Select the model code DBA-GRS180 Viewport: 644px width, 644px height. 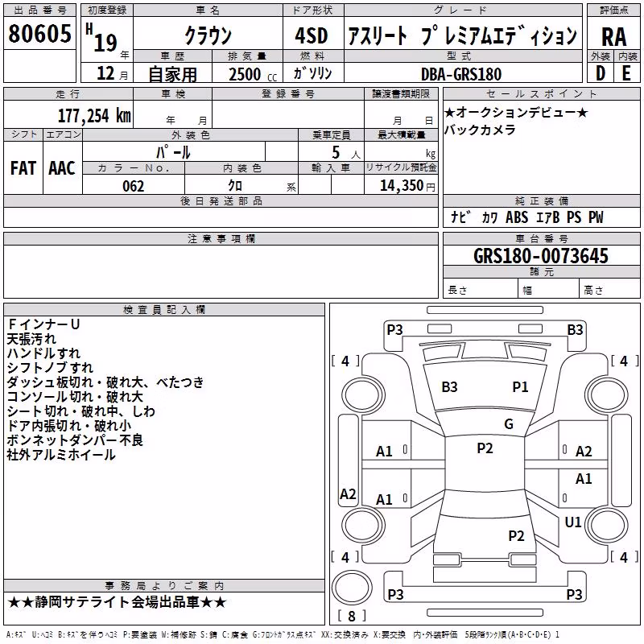coord(461,74)
